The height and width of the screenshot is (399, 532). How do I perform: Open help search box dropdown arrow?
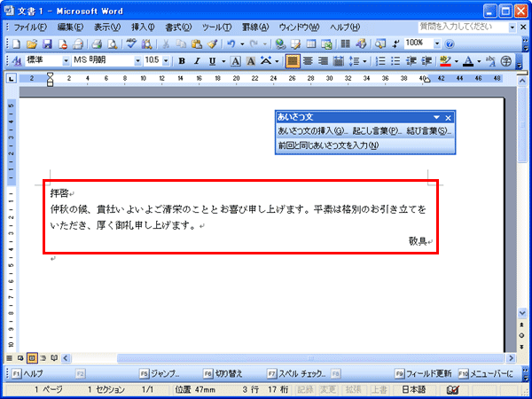click(x=512, y=27)
